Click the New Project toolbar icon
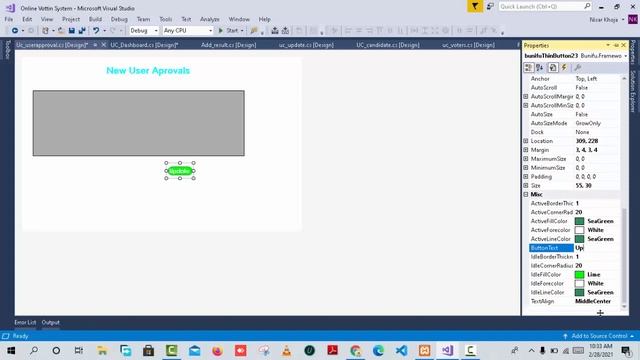The width and height of the screenshot is (640, 360). (x=45, y=31)
